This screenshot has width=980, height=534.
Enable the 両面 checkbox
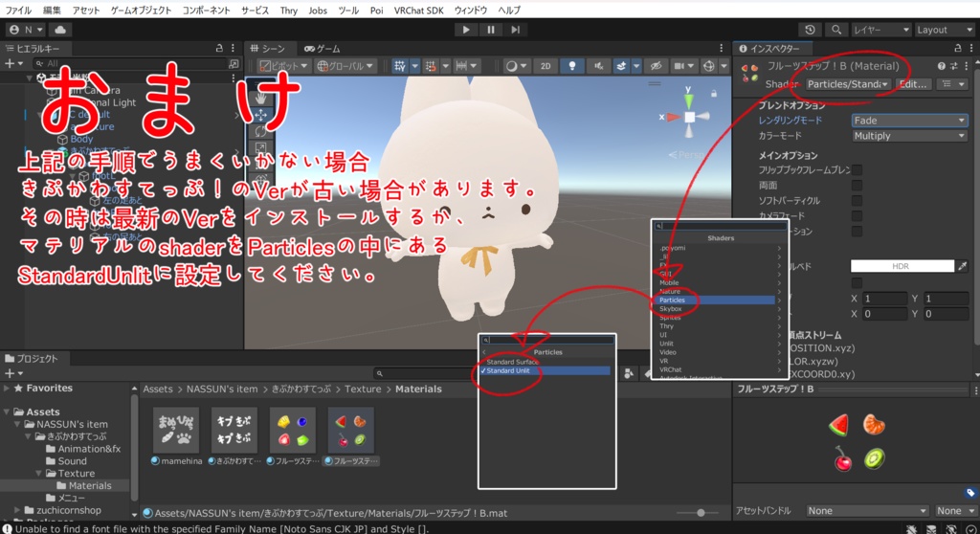coord(857,185)
